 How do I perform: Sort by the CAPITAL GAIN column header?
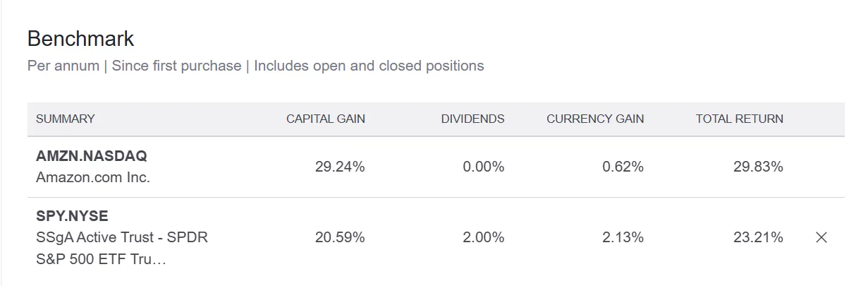tap(325, 119)
